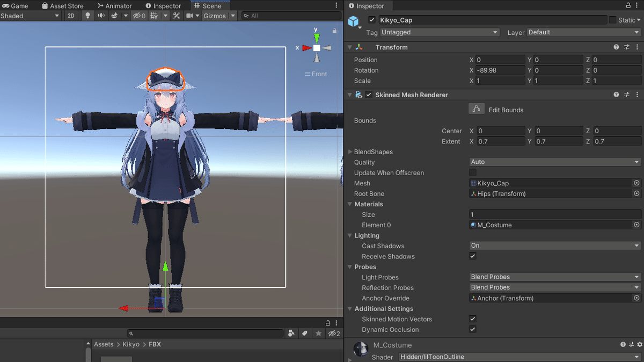Image resolution: width=644 pixels, height=362 pixels.
Task: Toggle scene audio icon in Scene toolbar
Action: [102, 16]
